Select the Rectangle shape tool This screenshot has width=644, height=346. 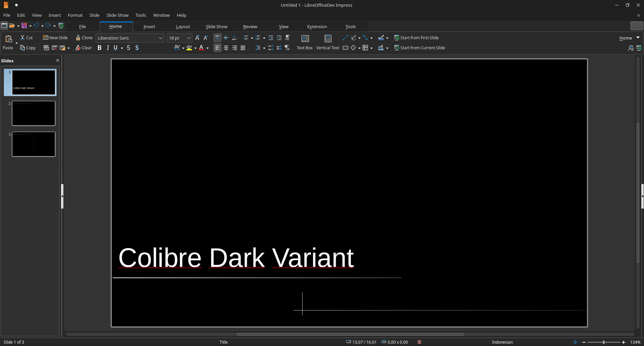(x=345, y=48)
